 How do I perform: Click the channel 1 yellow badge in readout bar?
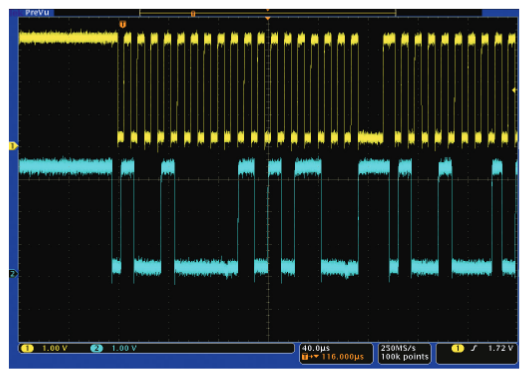click(x=27, y=348)
